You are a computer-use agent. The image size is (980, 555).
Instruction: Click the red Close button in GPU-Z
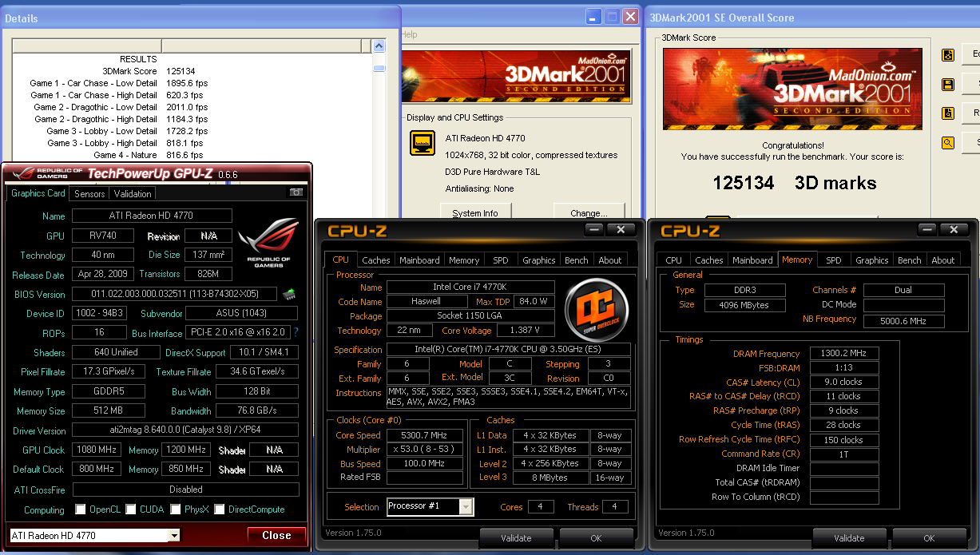276,535
